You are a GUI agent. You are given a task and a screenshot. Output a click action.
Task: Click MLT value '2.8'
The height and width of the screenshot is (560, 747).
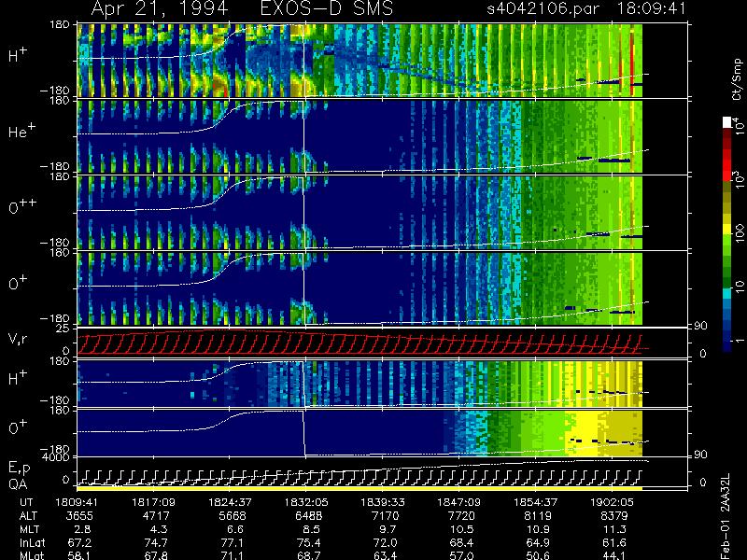point(83,529)
